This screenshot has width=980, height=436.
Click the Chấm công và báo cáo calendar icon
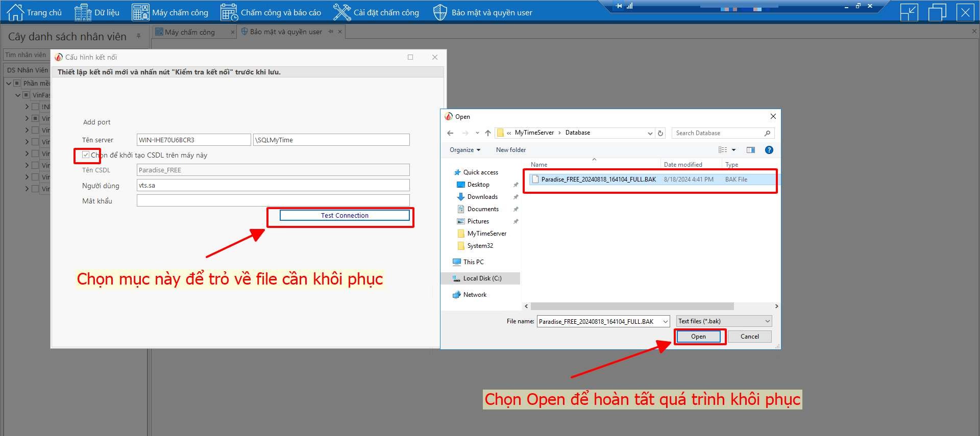tap(229, 12)
